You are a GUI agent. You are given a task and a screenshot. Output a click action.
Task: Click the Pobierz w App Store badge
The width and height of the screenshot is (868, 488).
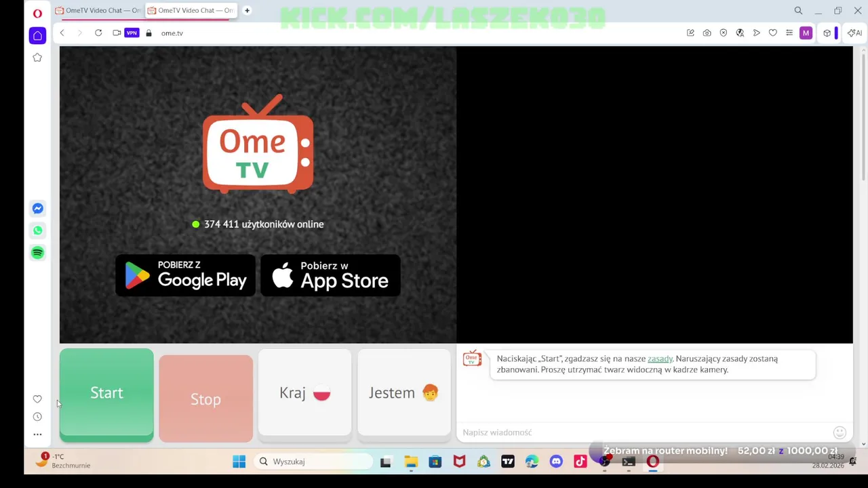coord(330,275)
